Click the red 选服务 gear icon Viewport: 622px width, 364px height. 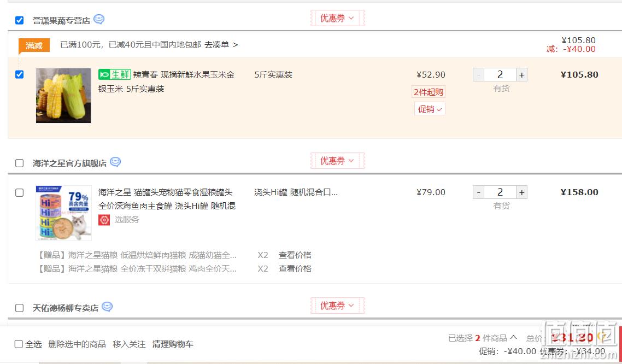tap(104, 220)
